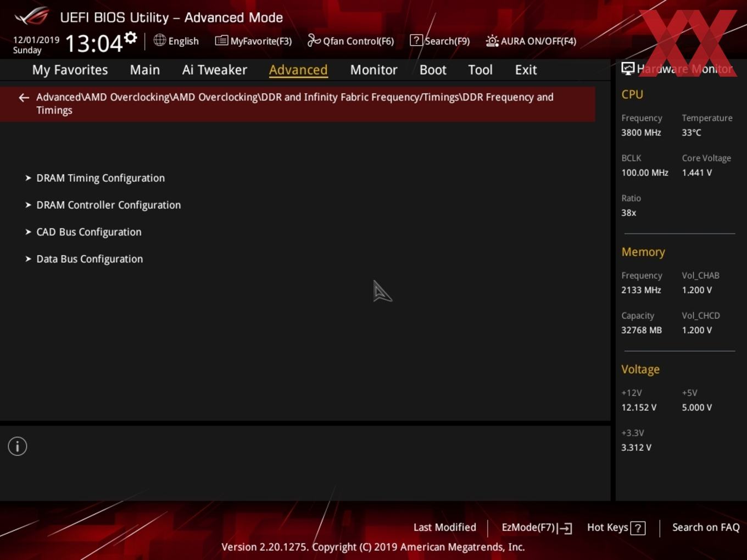
Task: Open the My Favorites tab
Action: pyautogui.click(x=70, y=70)
